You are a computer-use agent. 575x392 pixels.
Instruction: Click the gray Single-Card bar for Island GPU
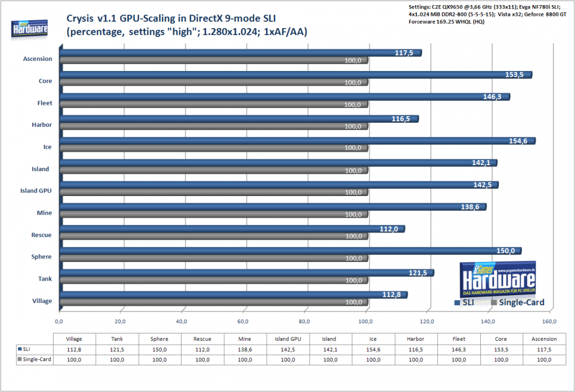click(214, 192)
